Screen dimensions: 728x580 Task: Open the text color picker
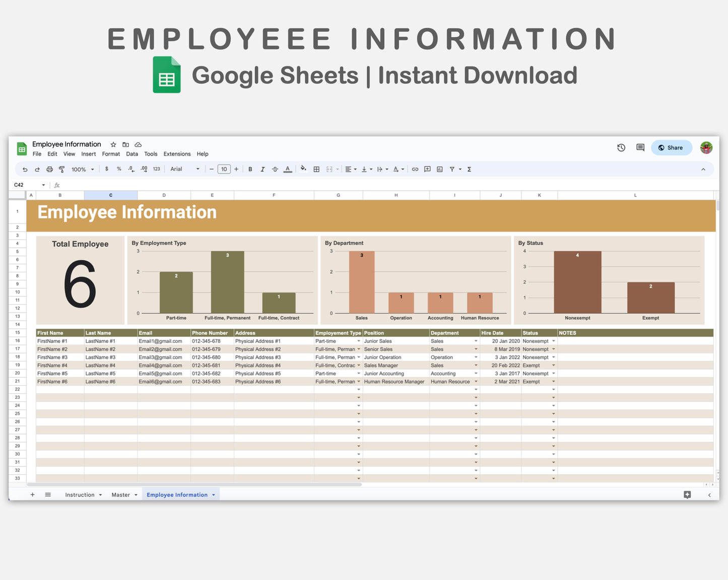point(288,169)
